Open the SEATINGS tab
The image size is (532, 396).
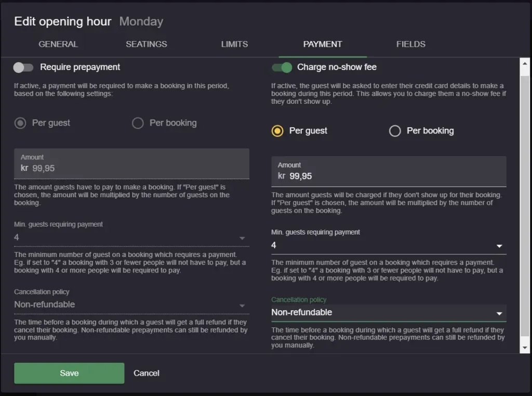tap(146, 44)
